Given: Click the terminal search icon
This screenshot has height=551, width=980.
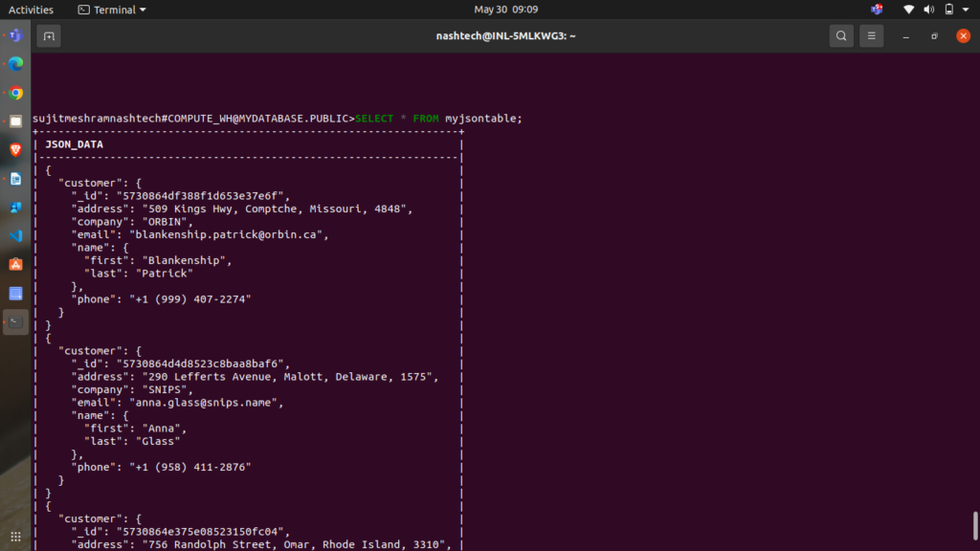Looking at the screenshot, I should (x=840, y=36).
